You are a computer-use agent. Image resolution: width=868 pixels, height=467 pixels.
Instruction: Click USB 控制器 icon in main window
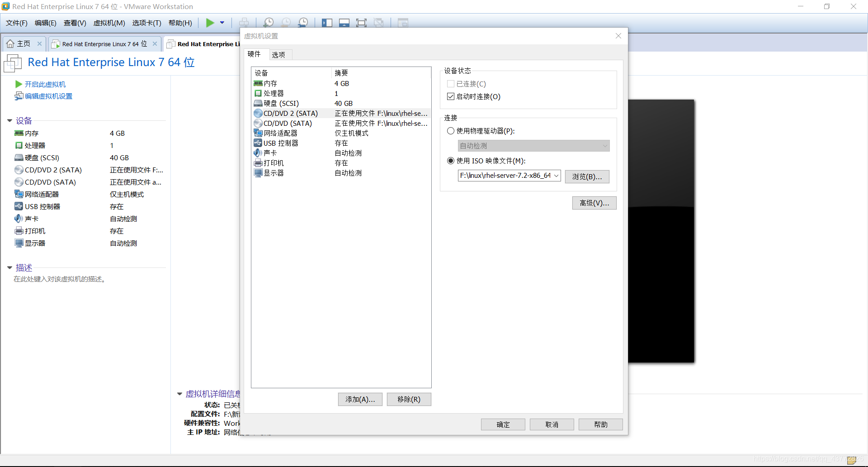click(x=19, y=206)
